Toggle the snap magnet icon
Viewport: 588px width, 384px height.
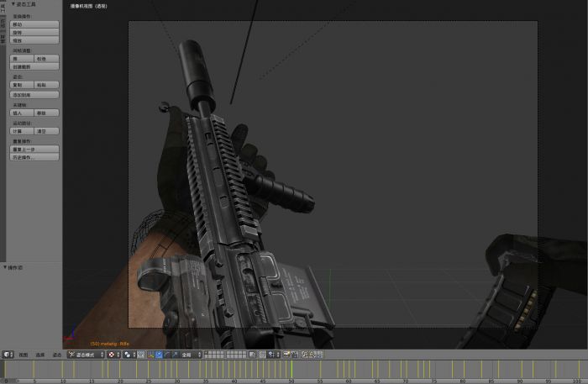[262, 355]
